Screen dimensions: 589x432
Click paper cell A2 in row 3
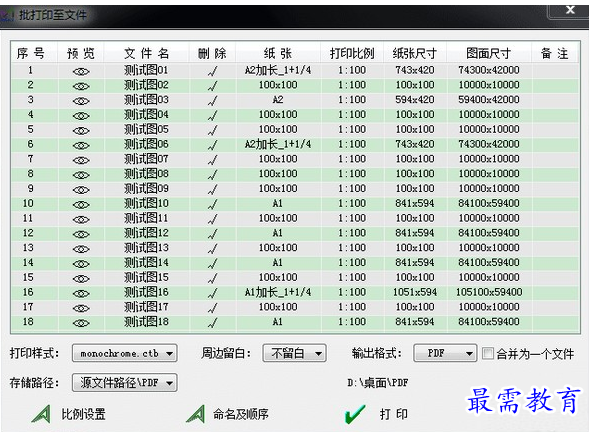(278, 100)
